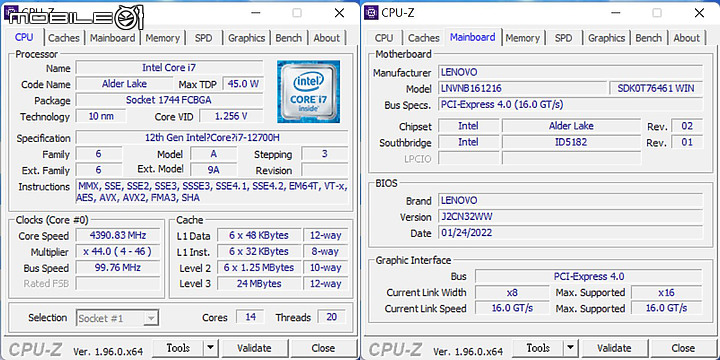Viewport: 720px width, 360px height.
Task: Click Technology value '10 nm'
Action: (x=101, y=116)
